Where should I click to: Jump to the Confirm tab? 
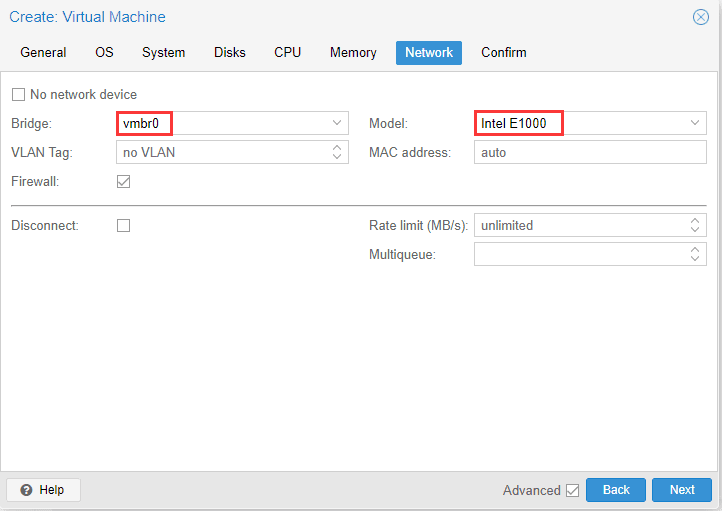click(x=504, y=52)
